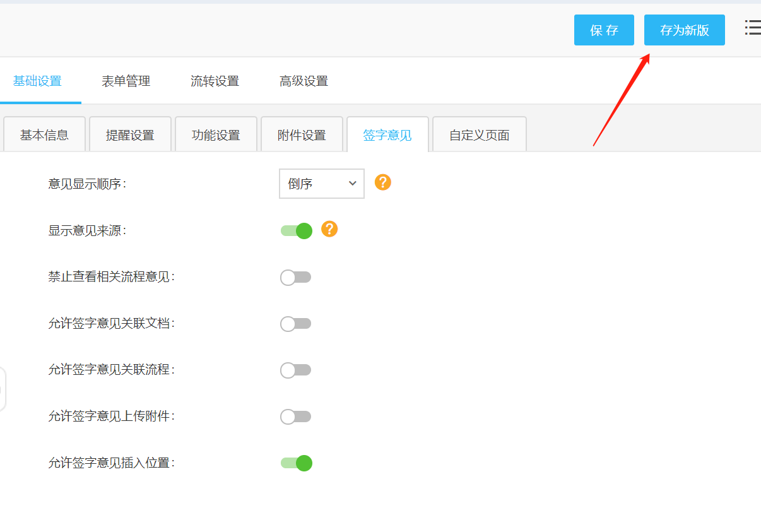761x532 pixels.
Task: Select 自定义页面 sub-tab
Action: (x=479, y=135)
